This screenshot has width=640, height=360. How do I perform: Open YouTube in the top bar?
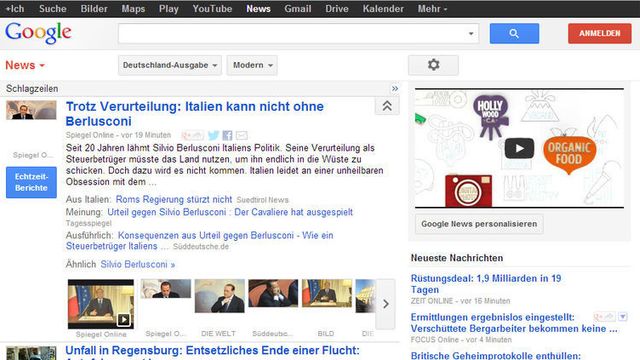click(212, 9)
